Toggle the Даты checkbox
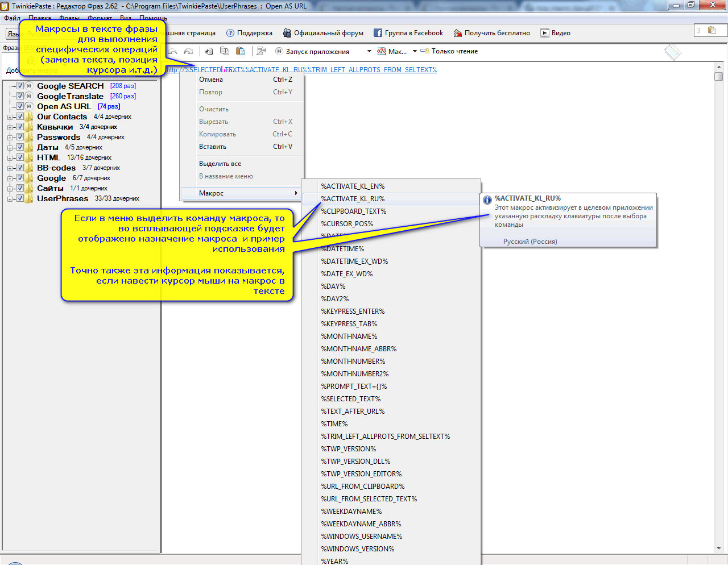The width and height of the screenshot is (728, 565). click(20, 147)
